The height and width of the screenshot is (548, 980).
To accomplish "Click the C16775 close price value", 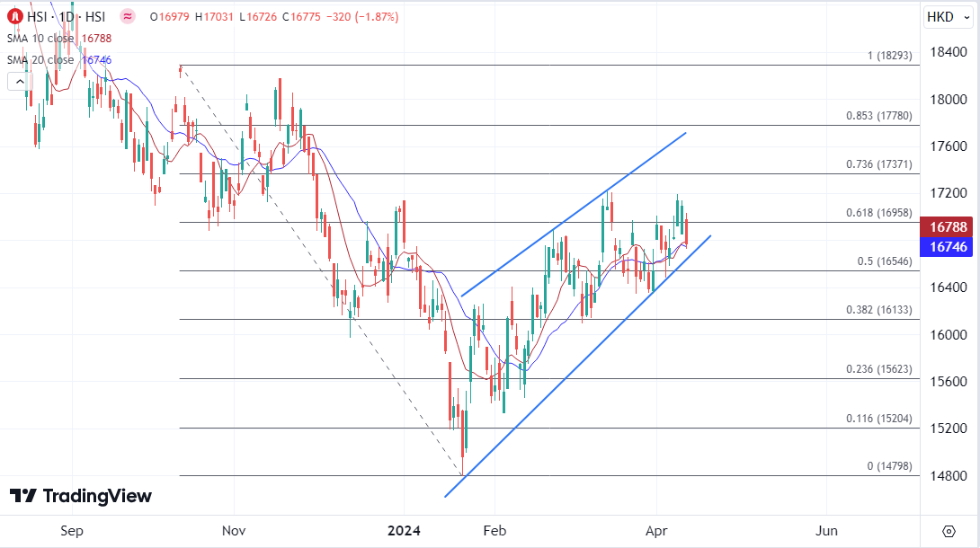I will (302, 17).
